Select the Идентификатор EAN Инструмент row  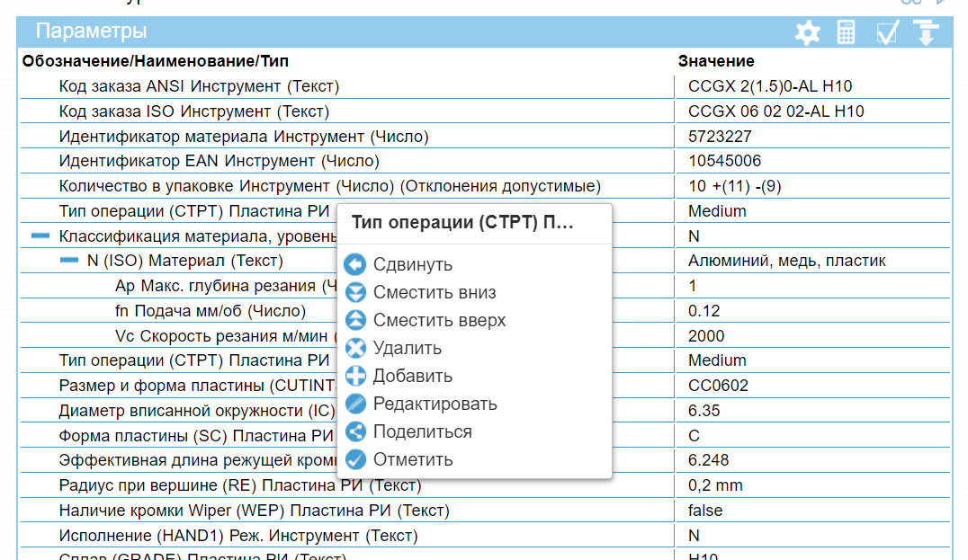point(219,161)
